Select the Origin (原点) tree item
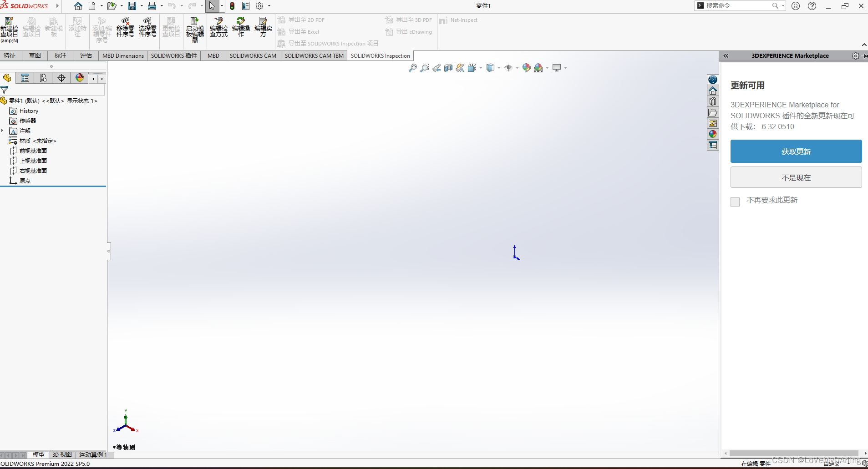Screen dimensions: 868x469 pos(25,181)
